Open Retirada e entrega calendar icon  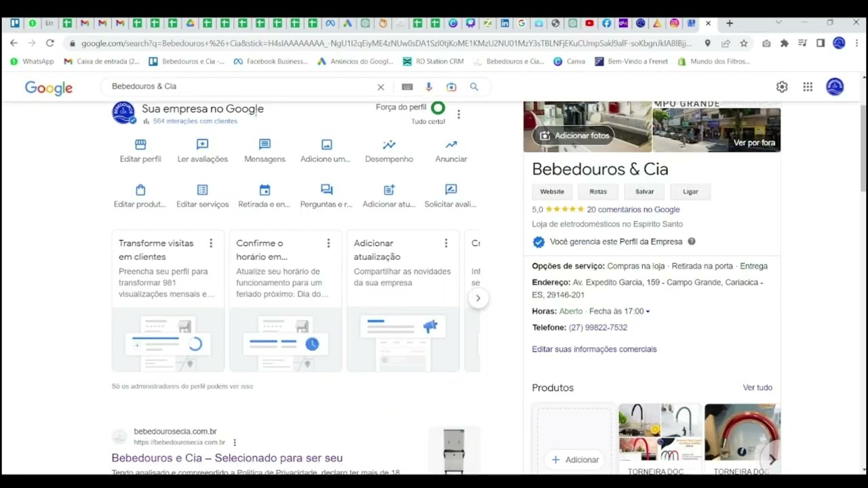[x=264, y=190]
